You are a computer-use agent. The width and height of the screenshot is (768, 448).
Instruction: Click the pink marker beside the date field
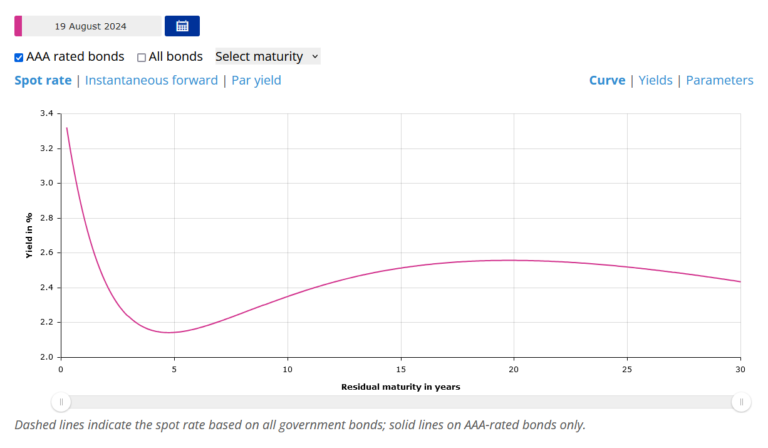(x=18, y=26)
